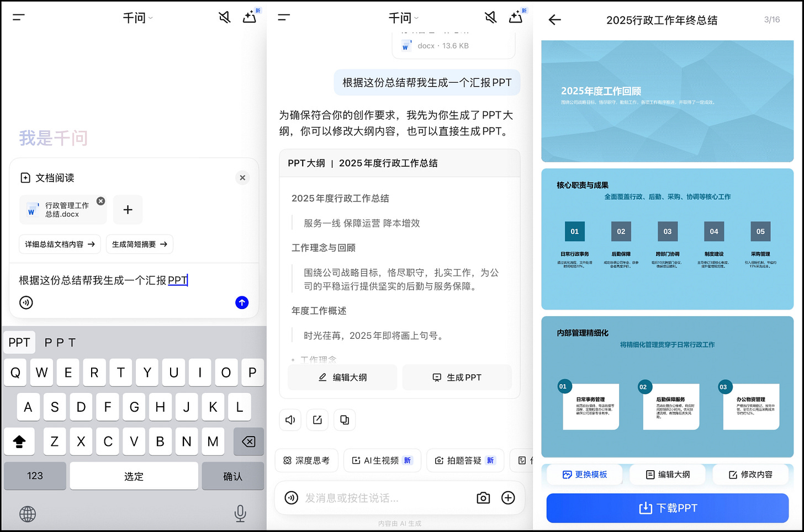Open plus attachments menu in message bar

(508, 498)
